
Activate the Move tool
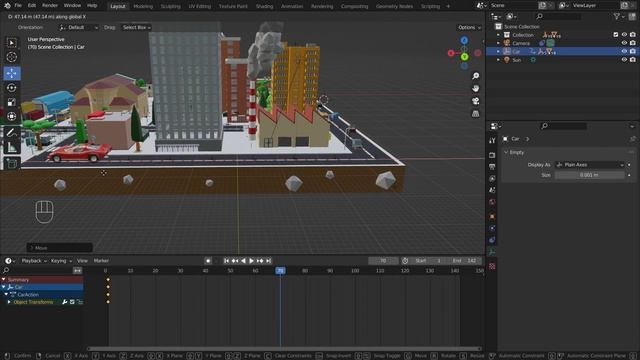[12, 73]
